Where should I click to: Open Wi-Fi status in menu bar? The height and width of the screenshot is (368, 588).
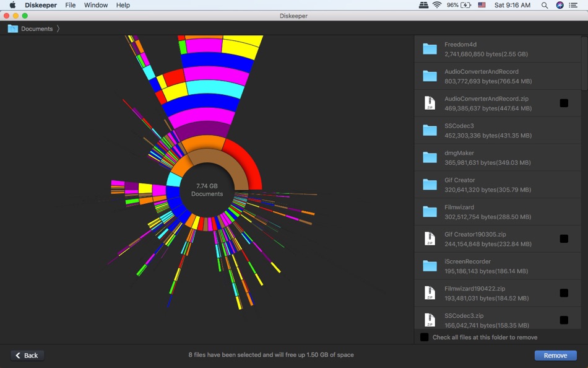[437, 5]
